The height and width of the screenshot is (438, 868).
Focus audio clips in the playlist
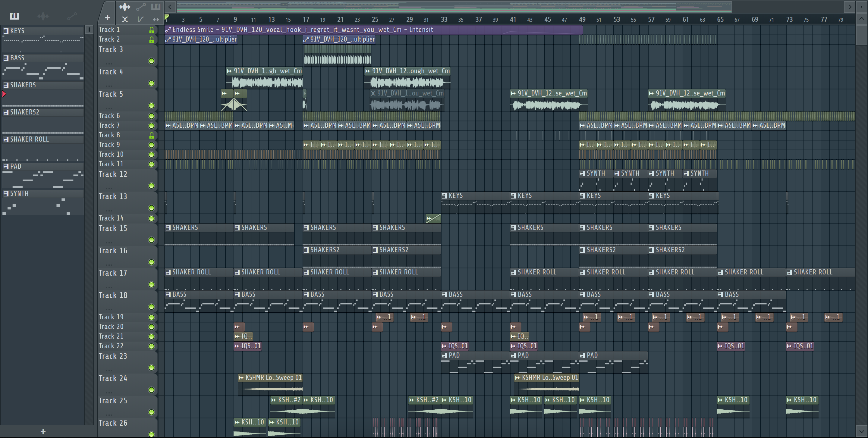(x=125, y=6)
